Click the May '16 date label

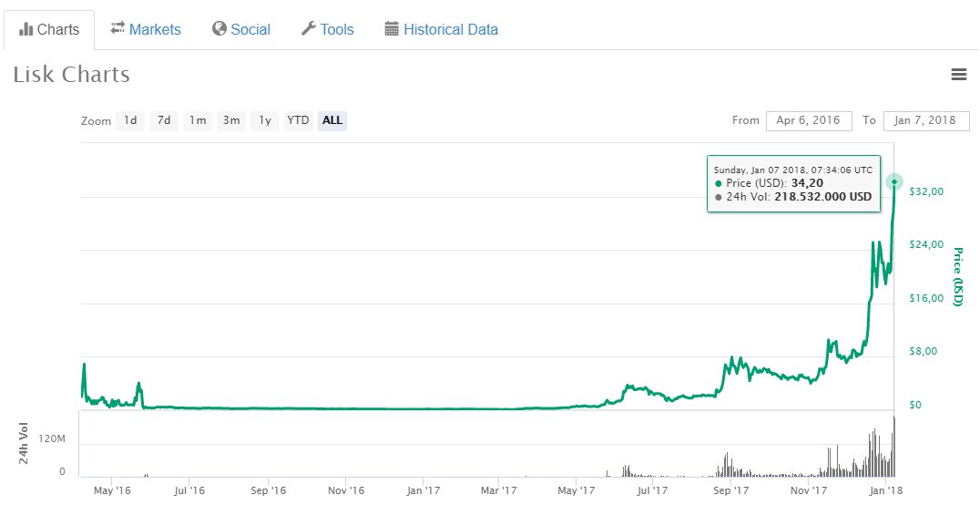pyautogui.click(x=113, y=490)
